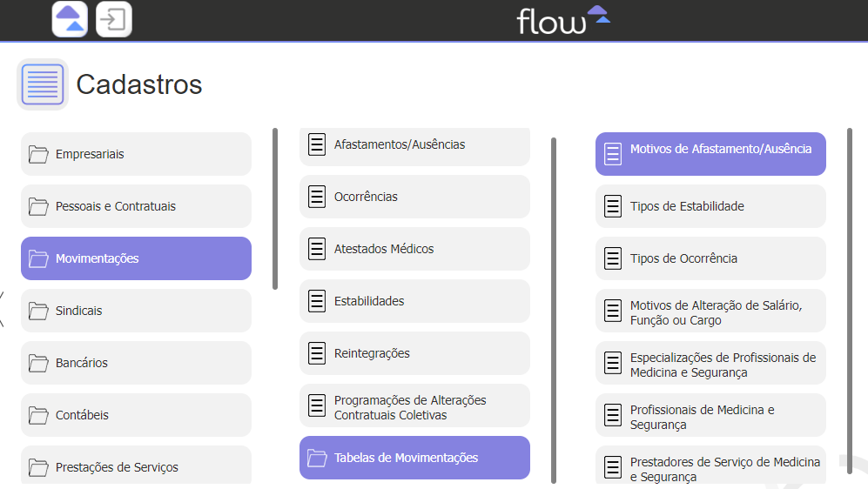This screenshot has height=489, width=868.
Task: Open the Afastamentos/Ausências entry
Action: pos(414,146)
